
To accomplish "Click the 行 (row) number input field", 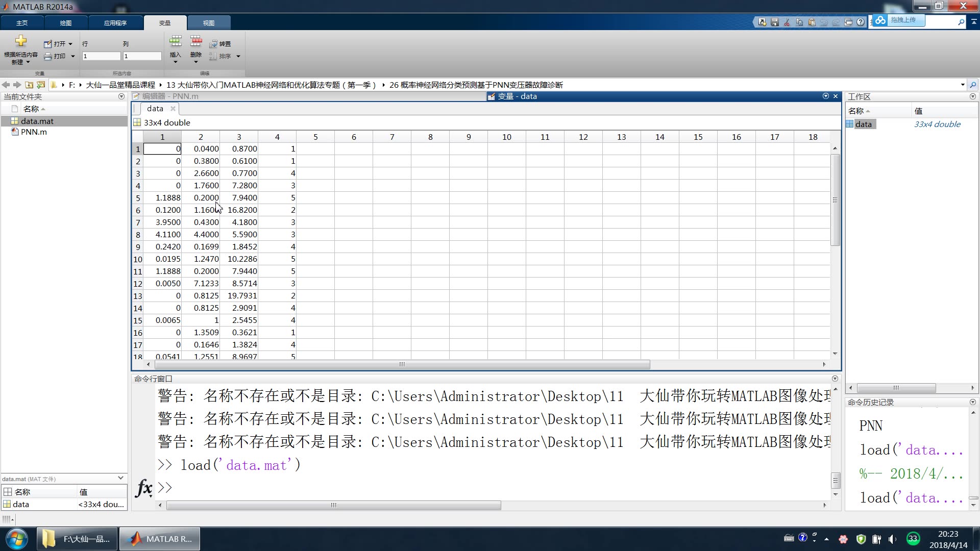I will click(x=101, y=56).
